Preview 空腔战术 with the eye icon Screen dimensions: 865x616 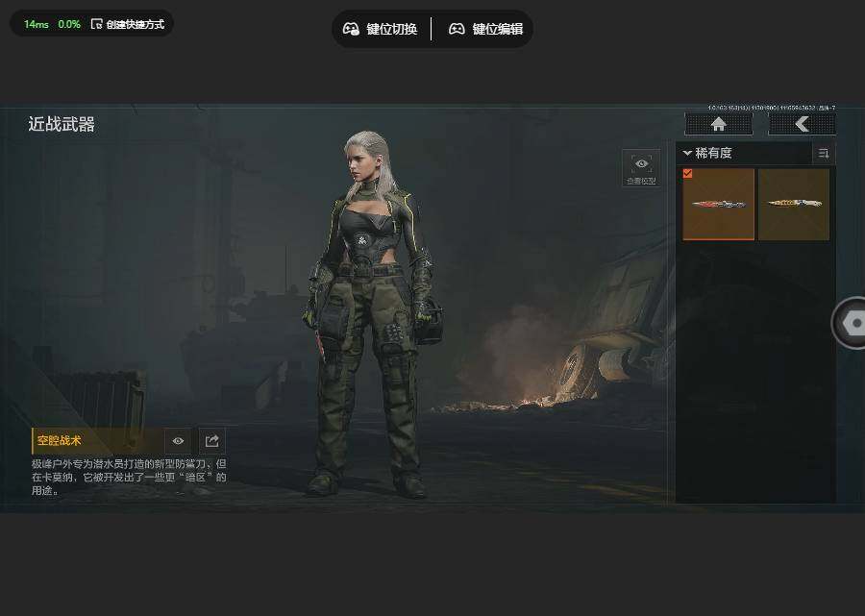pyautogui.click(x=178, y=441)
